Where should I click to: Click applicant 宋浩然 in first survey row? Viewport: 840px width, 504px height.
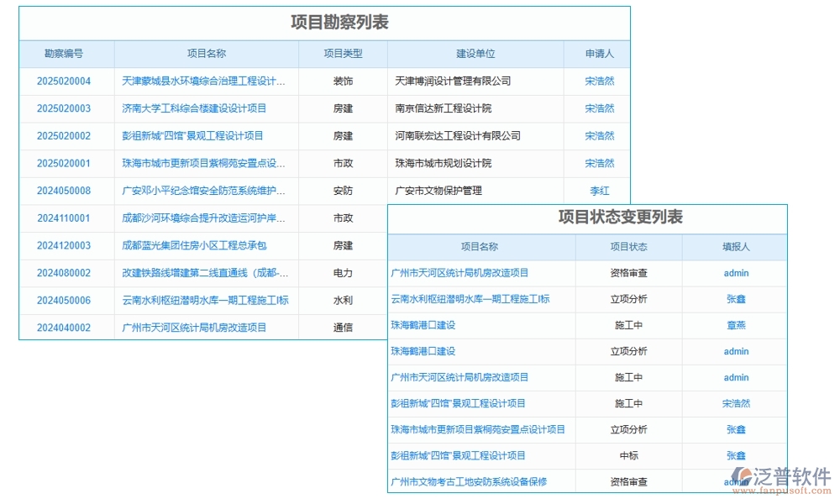click(x=599, y=81)
